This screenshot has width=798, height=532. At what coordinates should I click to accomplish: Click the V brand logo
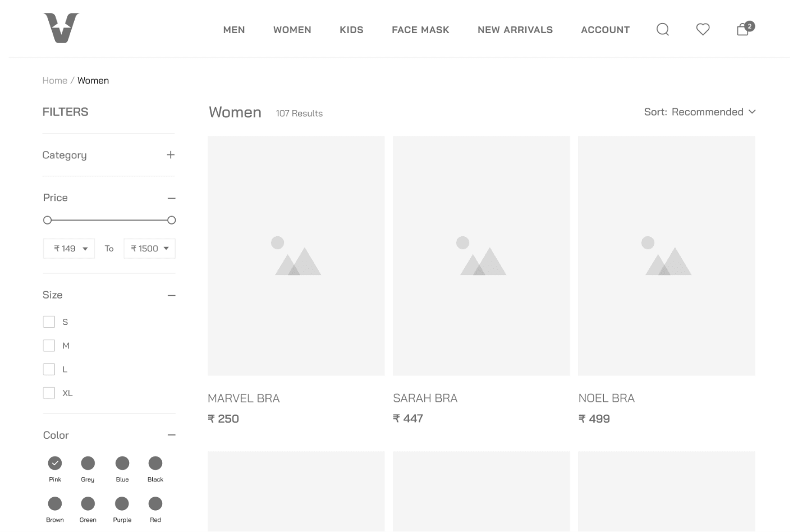(61, 28)
